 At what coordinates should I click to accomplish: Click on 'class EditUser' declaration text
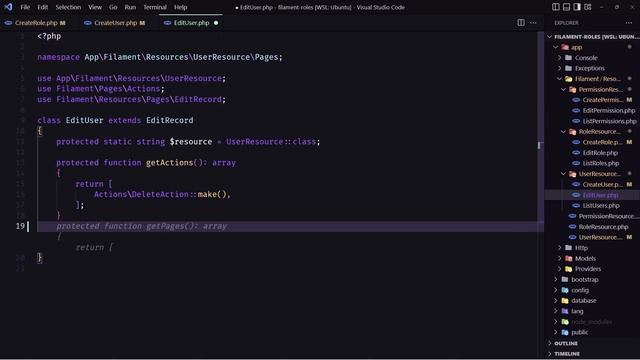click(70, 120)
